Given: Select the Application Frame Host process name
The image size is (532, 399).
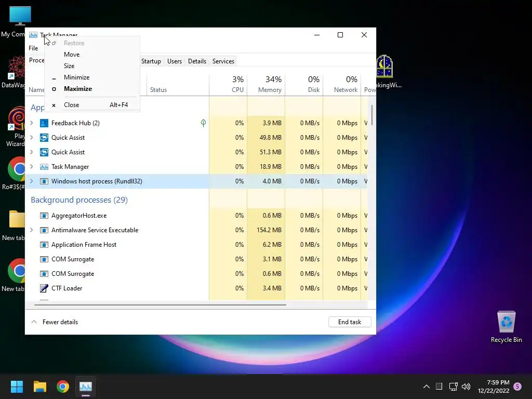Looking at the screenshot, I should click(84, 245).
